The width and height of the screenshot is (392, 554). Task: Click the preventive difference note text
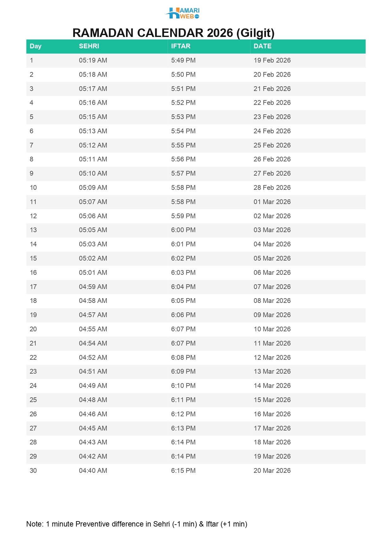click(x=136, y=524)
